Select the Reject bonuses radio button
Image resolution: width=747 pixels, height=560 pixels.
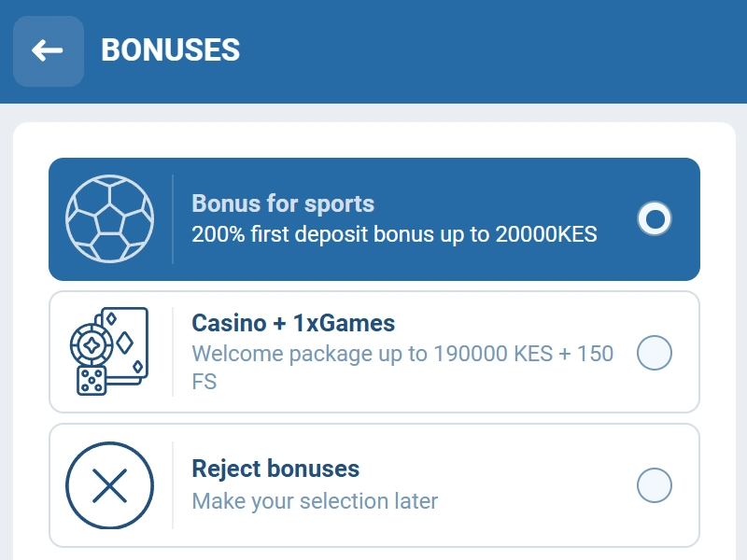point(655,483)
